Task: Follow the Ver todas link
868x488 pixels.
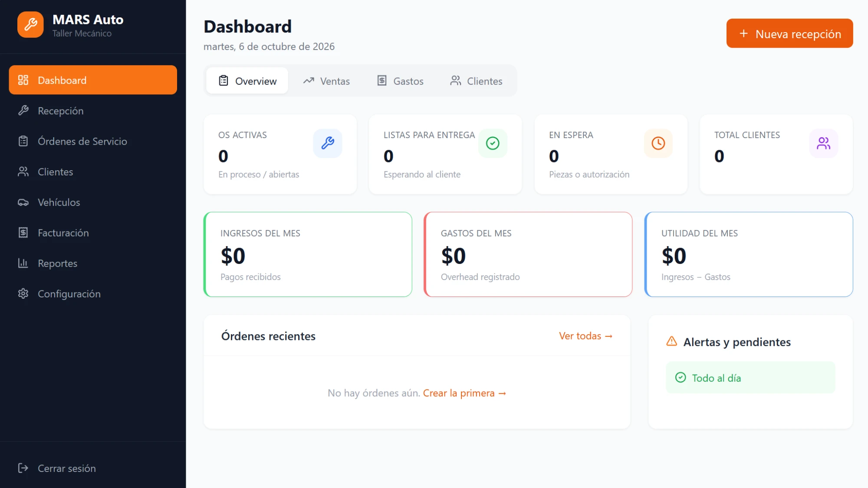Action: click(585, 336)
